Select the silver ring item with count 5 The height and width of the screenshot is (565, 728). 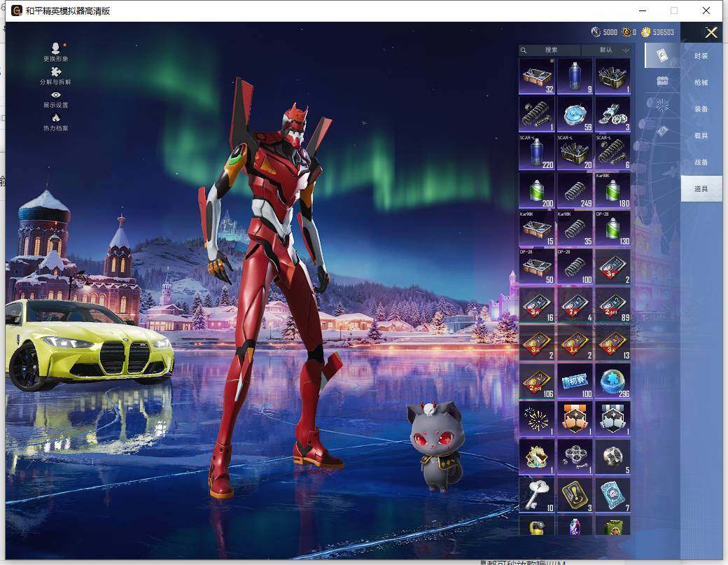(x=613, y=456)
